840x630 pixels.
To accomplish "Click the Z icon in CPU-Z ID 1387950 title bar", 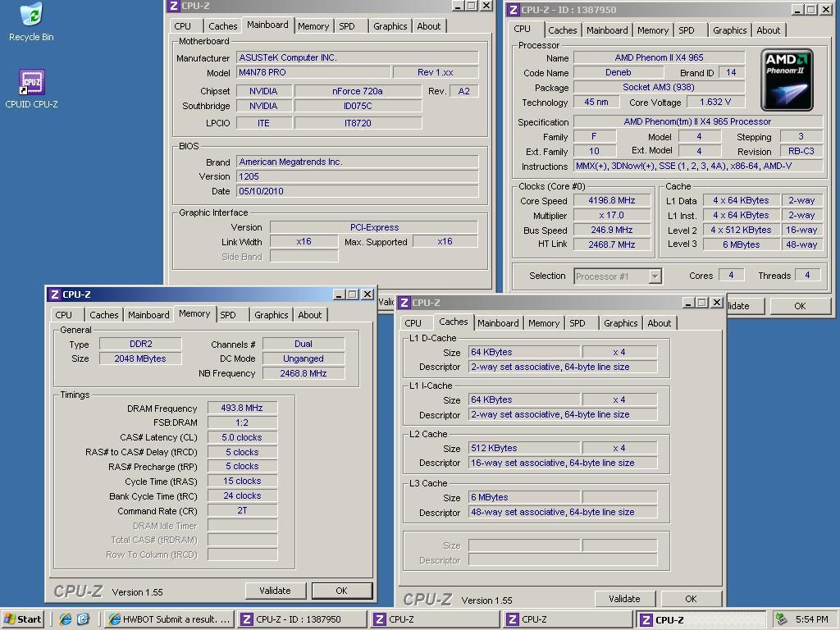I will (513, 10).
